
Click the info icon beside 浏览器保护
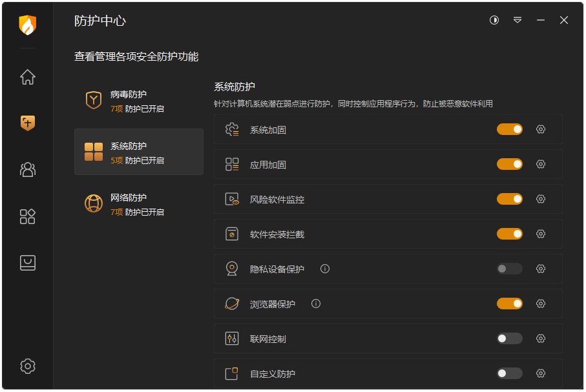316,304
